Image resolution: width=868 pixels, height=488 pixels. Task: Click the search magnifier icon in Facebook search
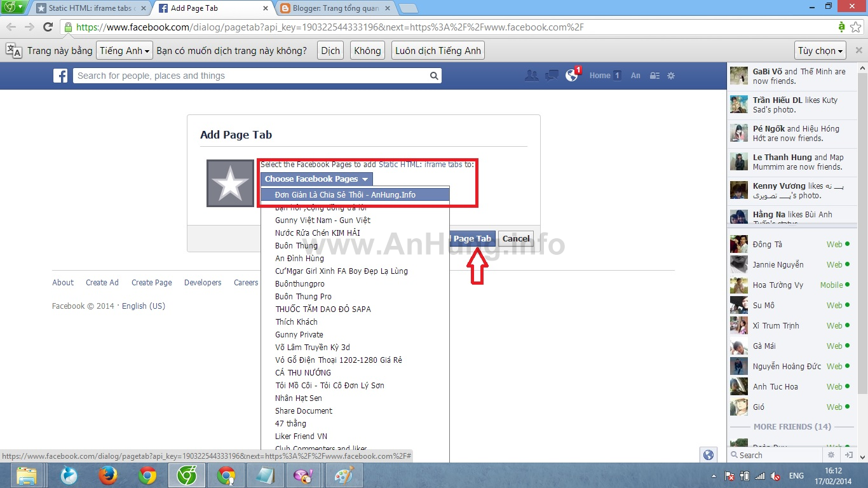[x=434, y=76]
